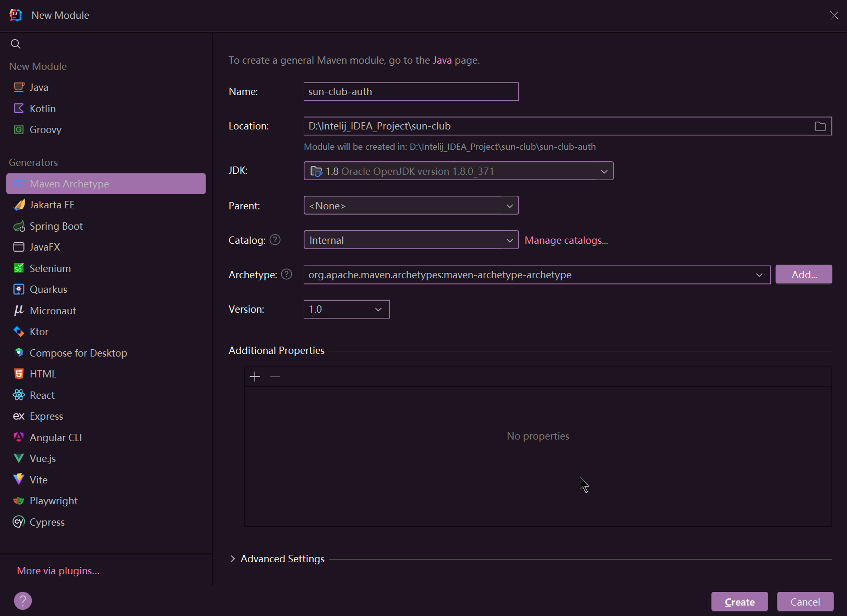Image resolution: width=847 pixels, height=616 pixels.
Task: Open the Version 1.0 dropdown
Action: 347,309
